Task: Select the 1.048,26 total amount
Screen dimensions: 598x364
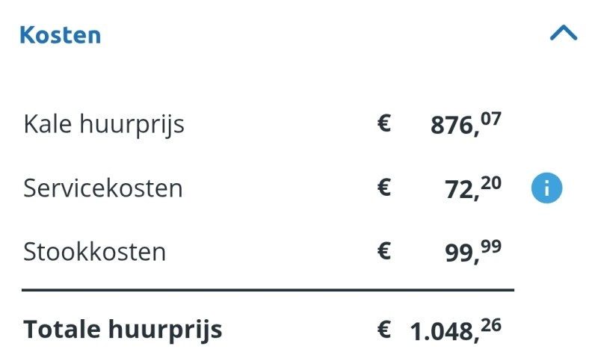Action: (x=455, y=330)
